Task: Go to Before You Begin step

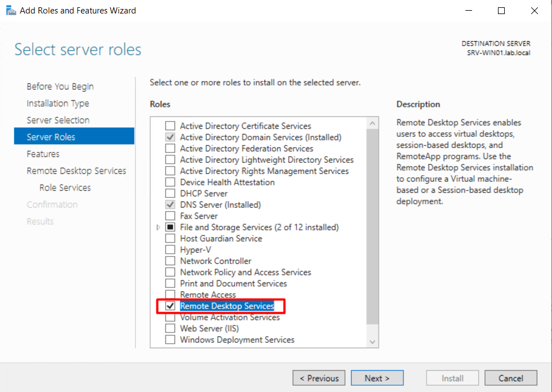Action: pyautogui.click(x=60, y=87)
